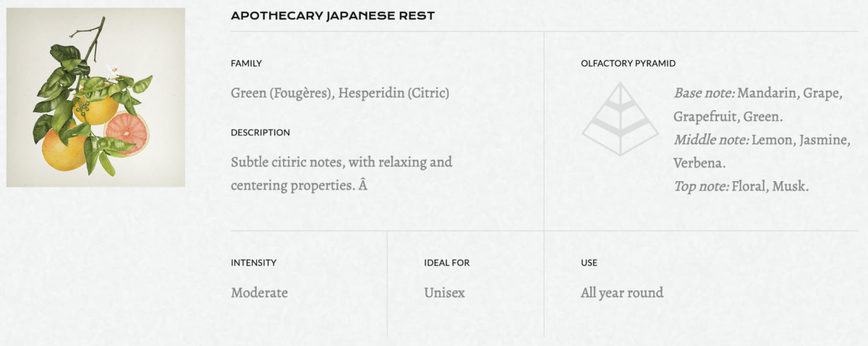Click the All year round value
868x346 pixels.
click(x=622, y=292)
